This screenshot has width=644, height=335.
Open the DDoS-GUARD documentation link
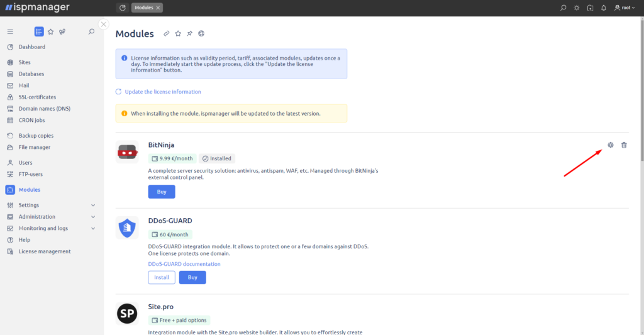coord(184,264)
